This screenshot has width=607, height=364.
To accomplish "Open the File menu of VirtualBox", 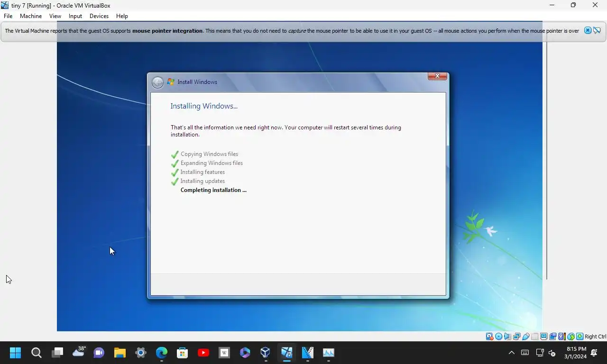I will (8, 16).
